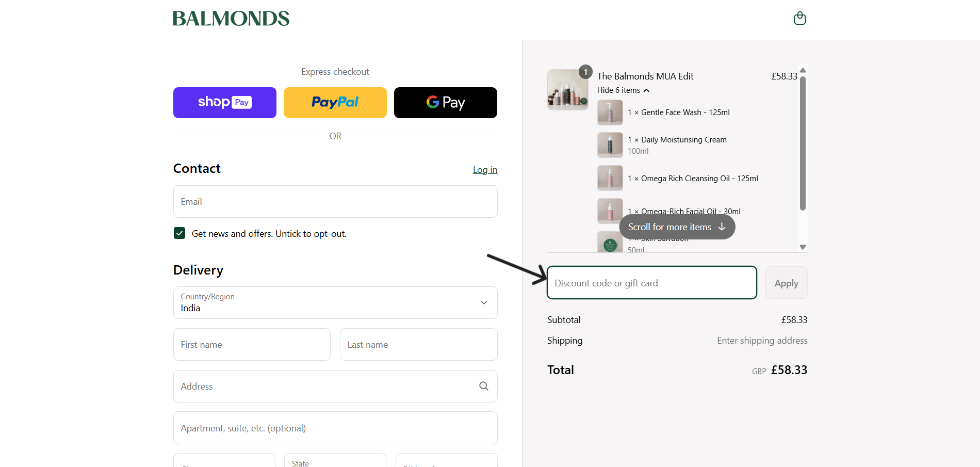Viewport: 980px width, 467px height.
Task: Focus the Email input field
Action: tap(335, 202)
